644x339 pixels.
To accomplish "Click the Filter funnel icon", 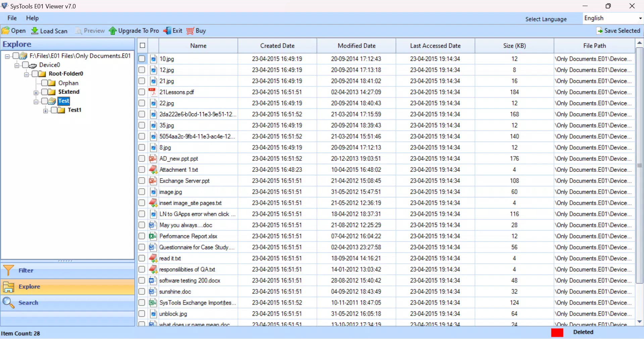I will [x=8, y=270].
